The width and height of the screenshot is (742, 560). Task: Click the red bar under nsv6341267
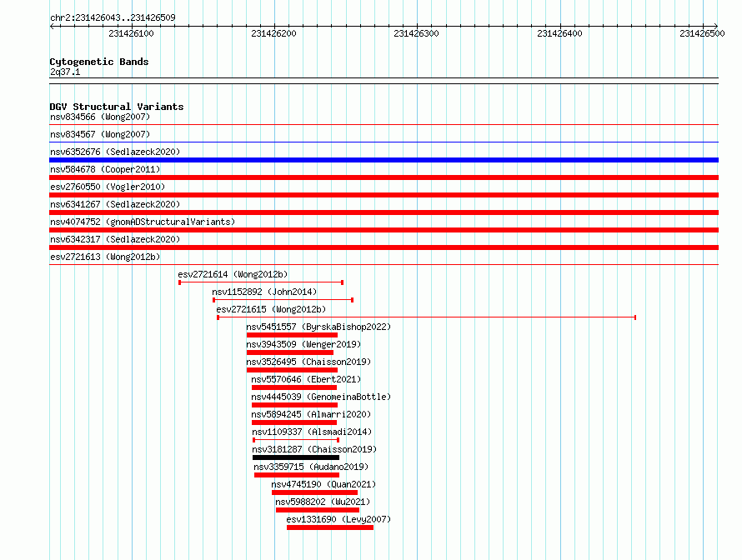click(x=384, y=212)
